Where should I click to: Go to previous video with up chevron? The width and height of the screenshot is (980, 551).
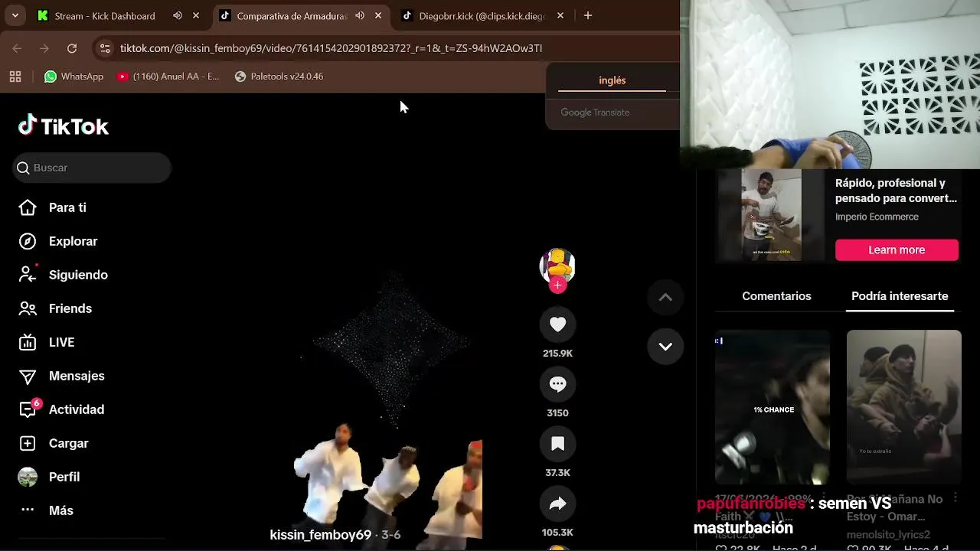(x=665, y=298)
